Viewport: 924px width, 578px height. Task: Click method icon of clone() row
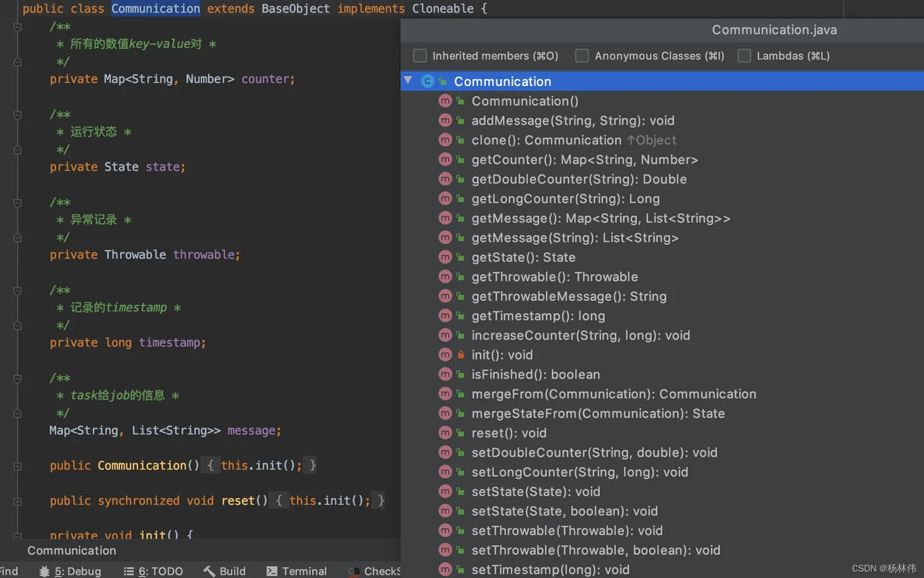click(445, 140)
